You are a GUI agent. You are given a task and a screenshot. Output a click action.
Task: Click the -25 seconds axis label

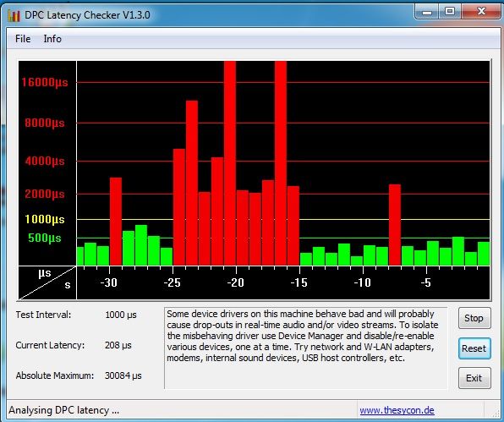172,282
